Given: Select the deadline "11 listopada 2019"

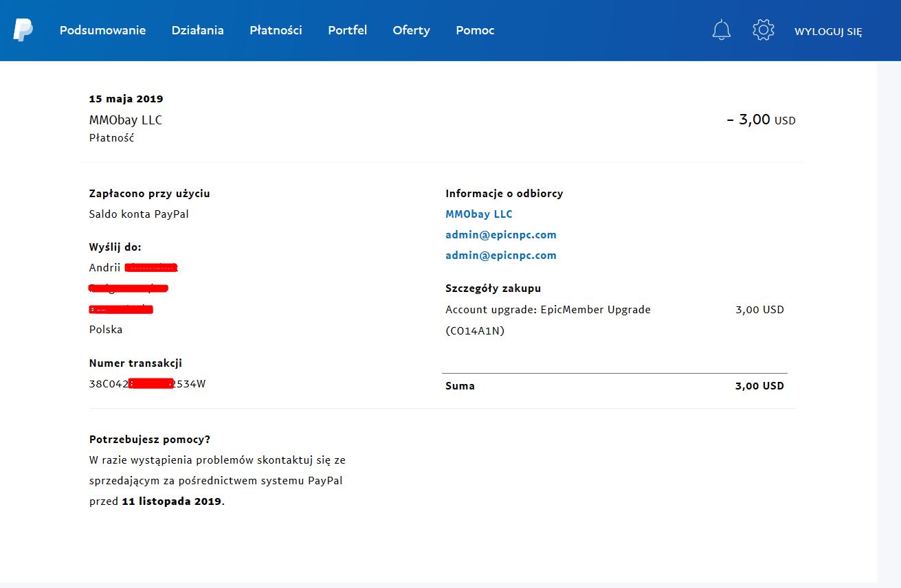Looking at the screenshot, I should point(172,501).
